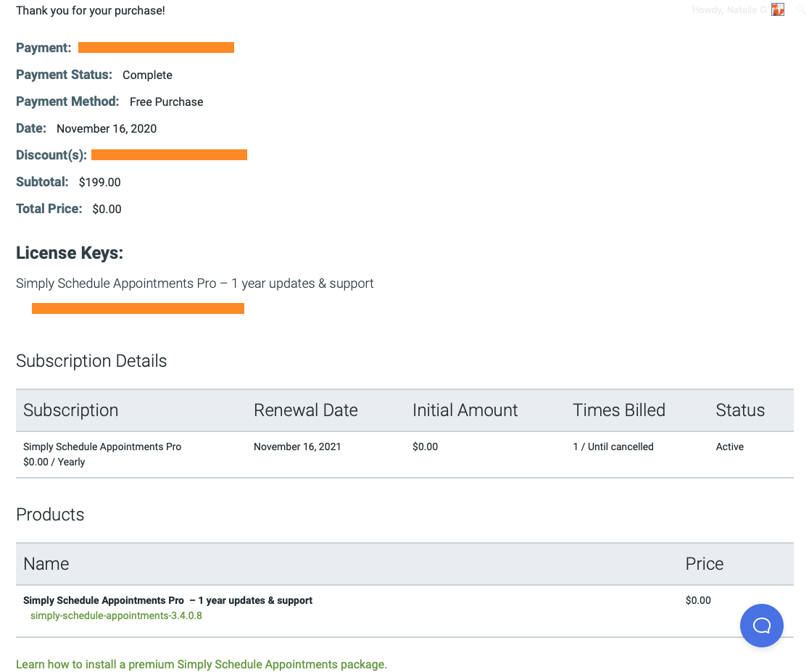
Task: Click the Simply Schedule Appointments Pro subscription name
Action: click(x=101, y=447)
